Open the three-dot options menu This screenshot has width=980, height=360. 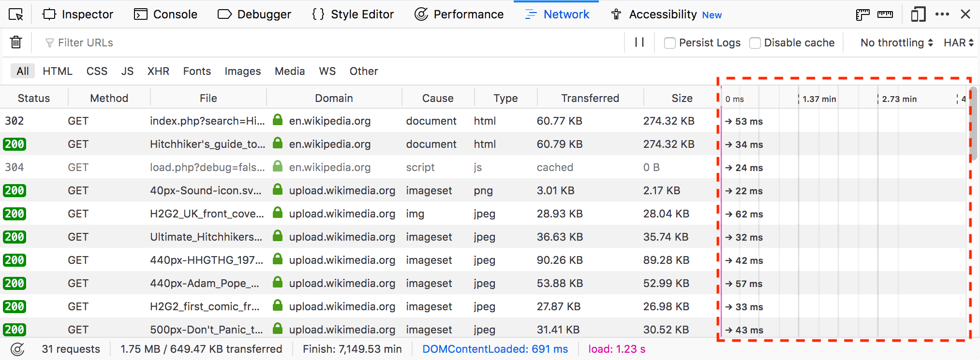tap(942, 14)
